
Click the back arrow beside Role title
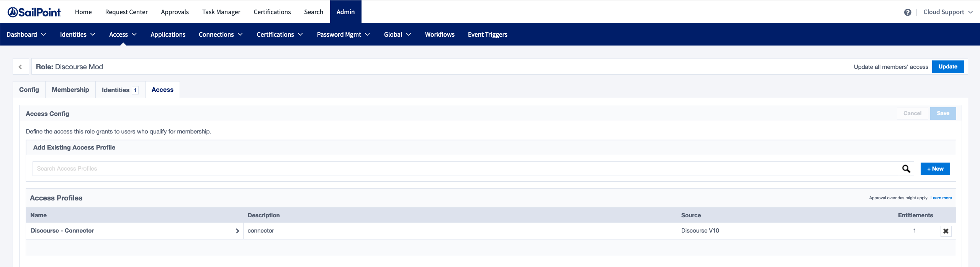point(21,67)
